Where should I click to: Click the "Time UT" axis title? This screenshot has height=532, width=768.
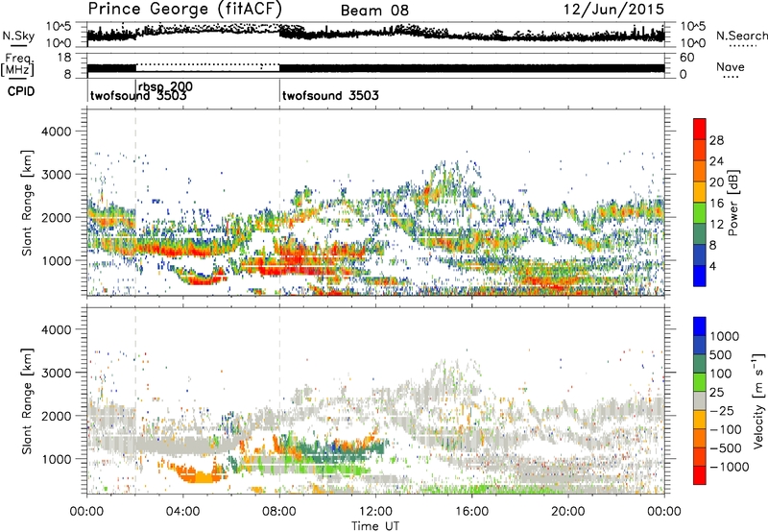375,526
